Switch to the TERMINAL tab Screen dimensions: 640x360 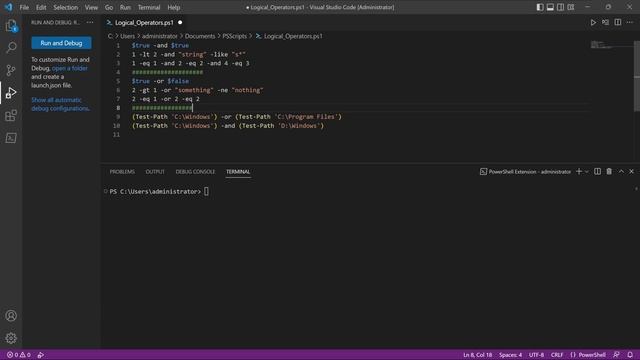coord(238,172)
